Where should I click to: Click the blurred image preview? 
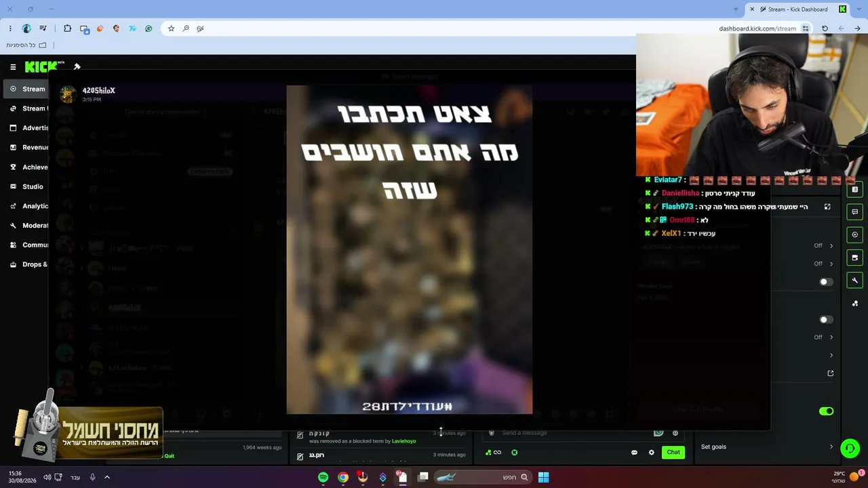pos(409,249)
